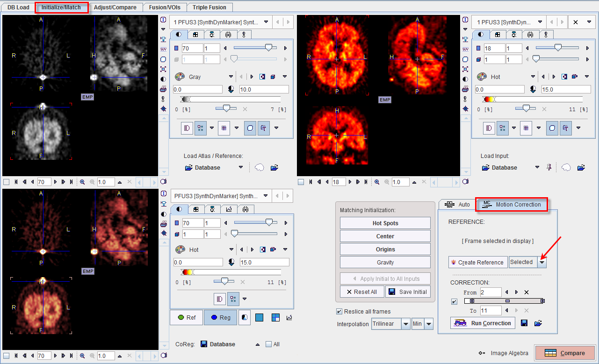This screenshot has width=599, height=364.
Task: Click print icon in reference image sidebar
Action: (x=163, y=89)
